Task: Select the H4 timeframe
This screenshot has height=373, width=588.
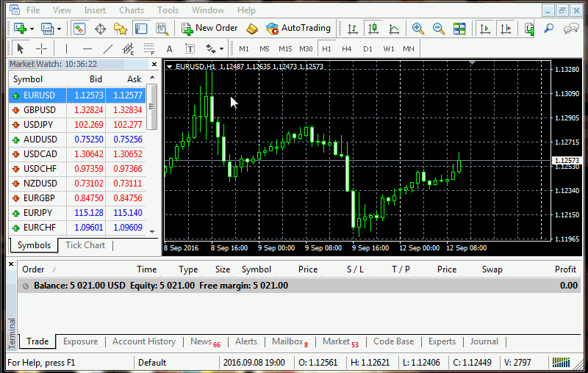Action: (346, 49)
